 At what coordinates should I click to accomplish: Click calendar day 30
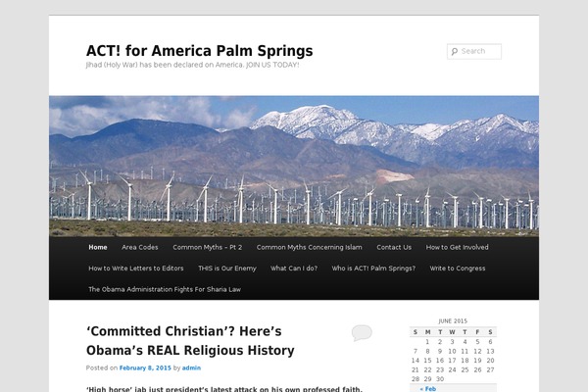coord(440,379)
